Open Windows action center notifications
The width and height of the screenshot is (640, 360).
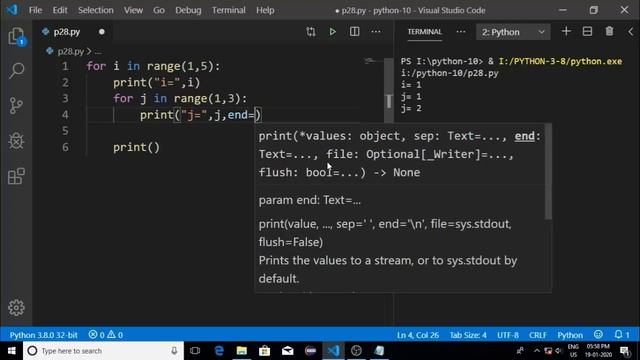pyautogui.click(x=625, y=351)
